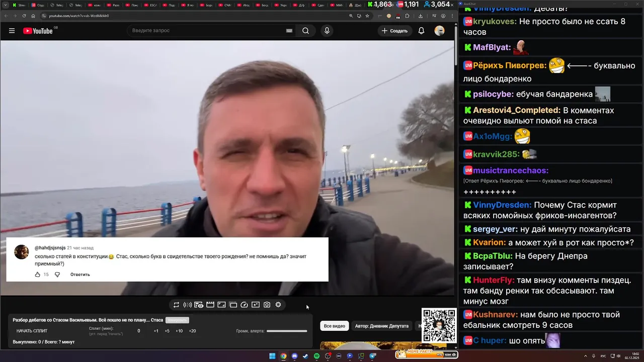Bookmark this page with star icon
This screenshot has height=362, width=644.
[367, 16]
